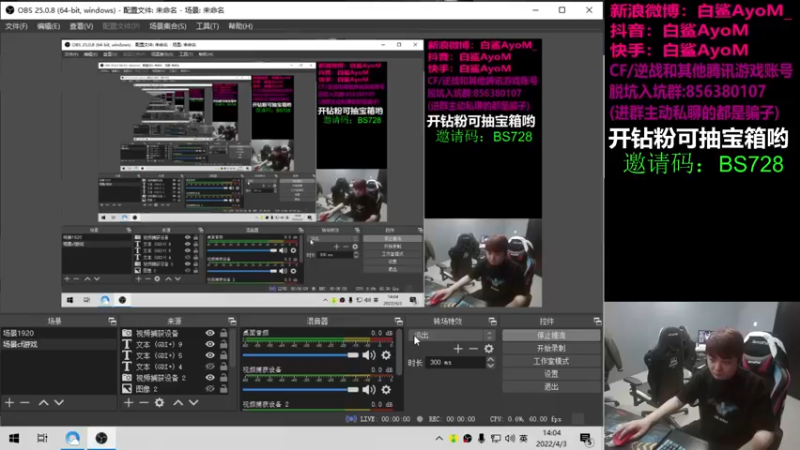This screenshot has width=800, height=450.
Task: Pop out the 转场特效 dock panel
Action: [492, 321]
